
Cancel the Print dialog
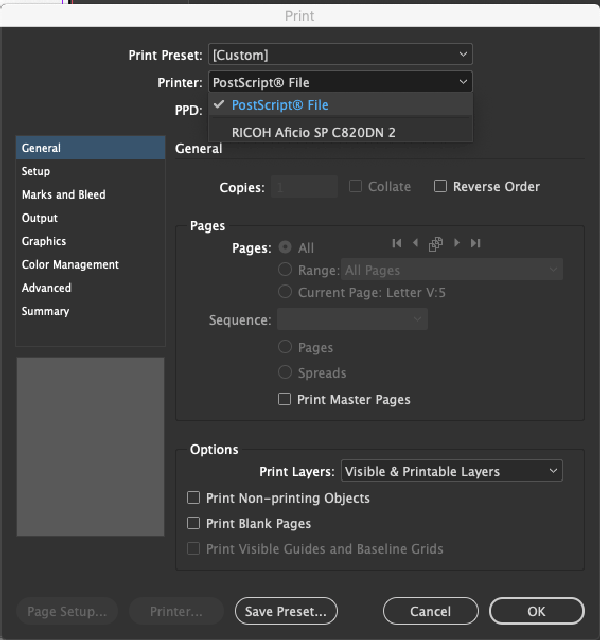[431, 611]
